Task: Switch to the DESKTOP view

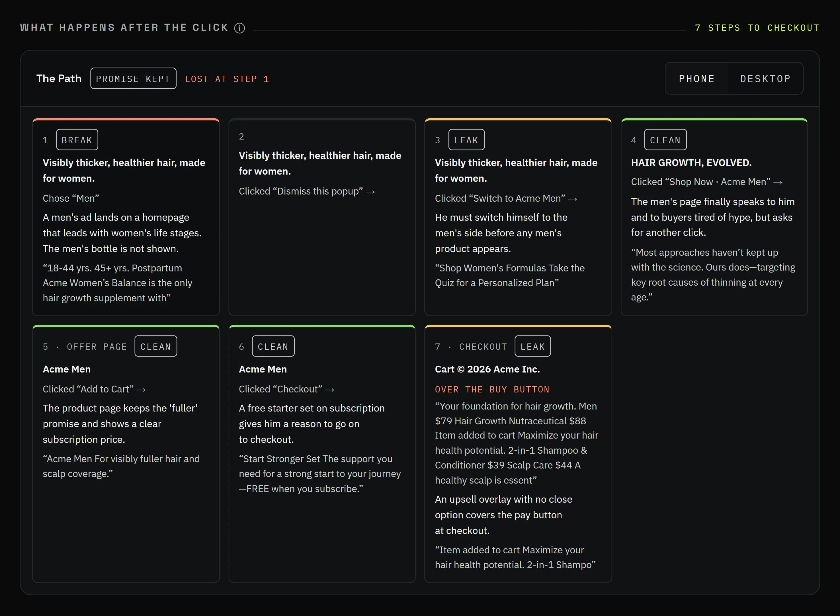Action: 765,79
